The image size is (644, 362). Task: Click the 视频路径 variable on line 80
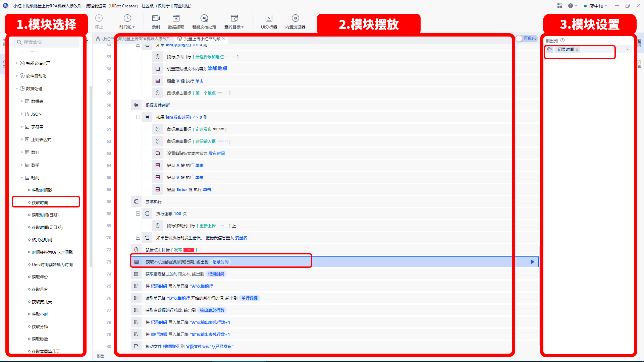[x=171, y=346]
